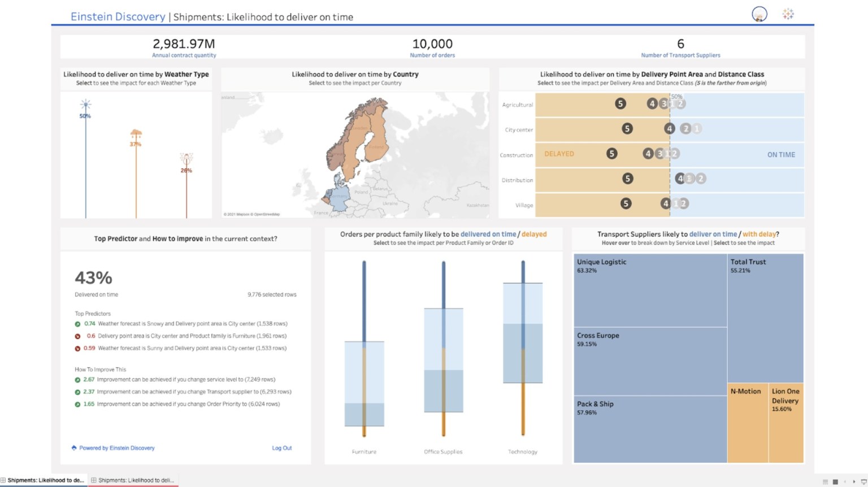
Task: Open the Powered by Einstein Discovery link
Action: click(x=116, y=447)
